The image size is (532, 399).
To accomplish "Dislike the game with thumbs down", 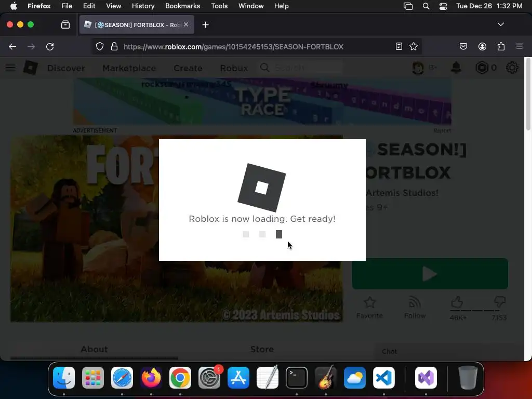I will 500,302.
